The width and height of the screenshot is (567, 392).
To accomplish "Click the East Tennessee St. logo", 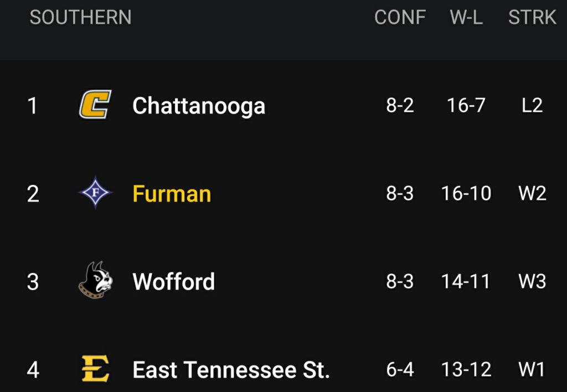I will [95, 369].
